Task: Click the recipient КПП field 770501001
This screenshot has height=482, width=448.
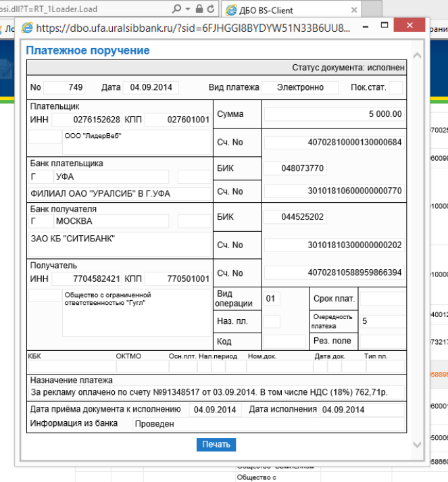Action: click(x=178, y=279)
